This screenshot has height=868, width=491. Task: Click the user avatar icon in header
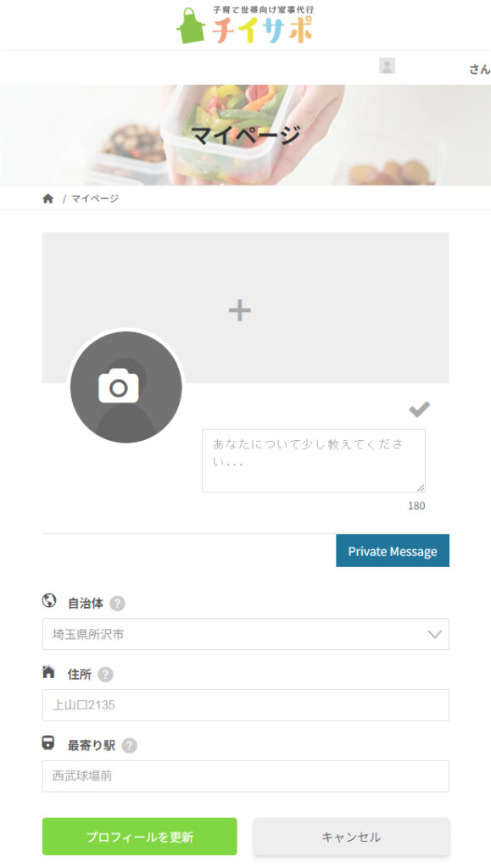click(387, 65)
